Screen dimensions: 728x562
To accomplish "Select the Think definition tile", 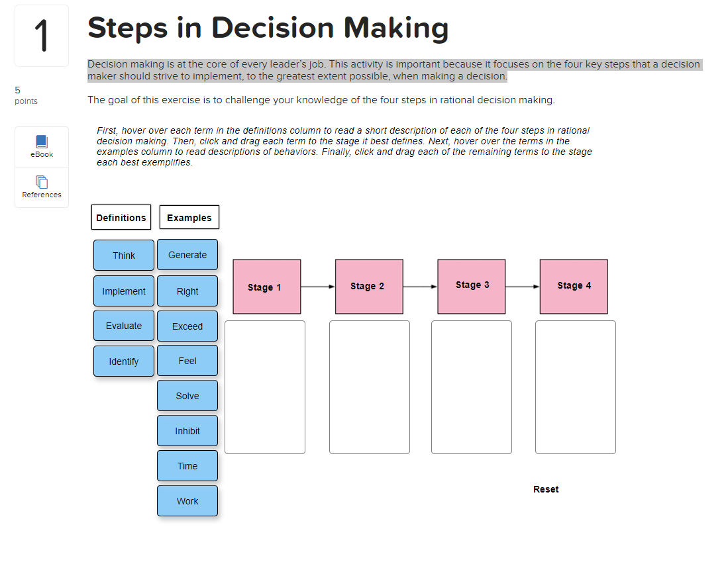I will point(123,256).
